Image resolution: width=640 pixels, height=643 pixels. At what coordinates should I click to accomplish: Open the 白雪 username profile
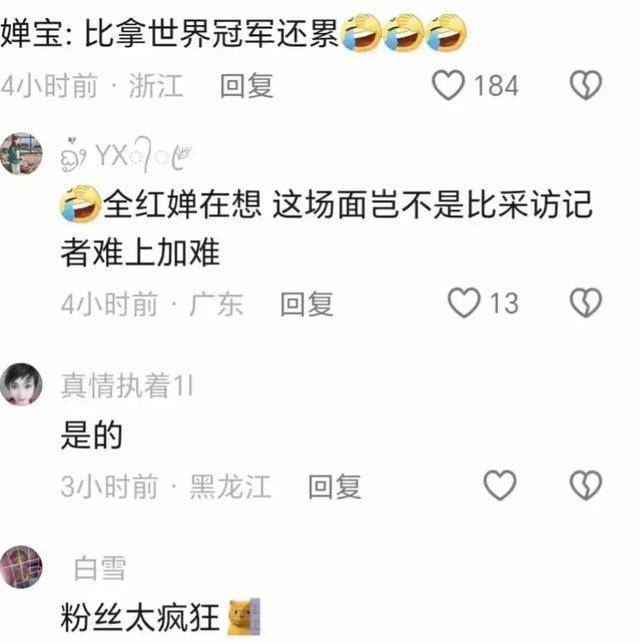pos(100,568)
